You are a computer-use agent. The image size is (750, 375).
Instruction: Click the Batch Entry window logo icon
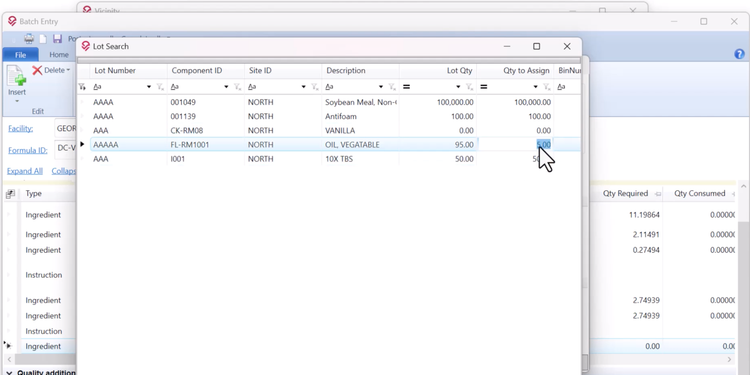[x=12, y=22]
